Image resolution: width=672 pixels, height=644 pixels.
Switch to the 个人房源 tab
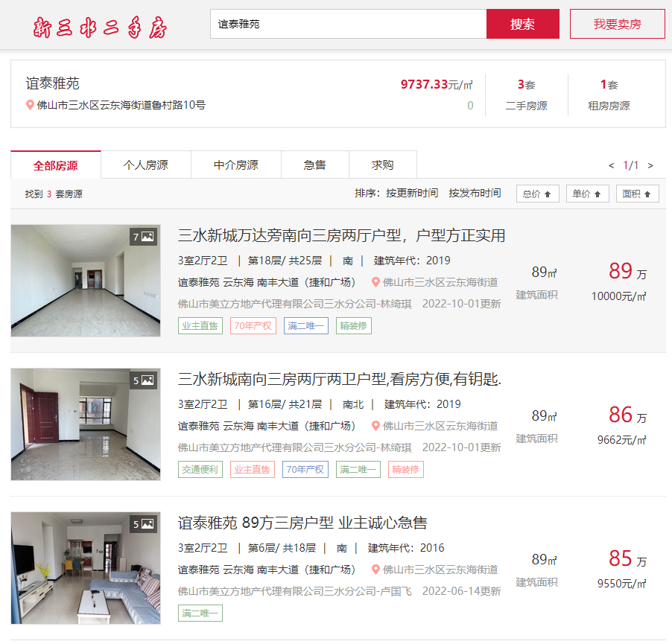[146, 165]
